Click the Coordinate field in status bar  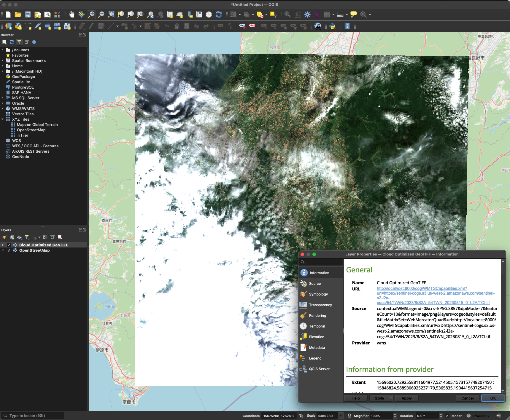tap(279, 416)
